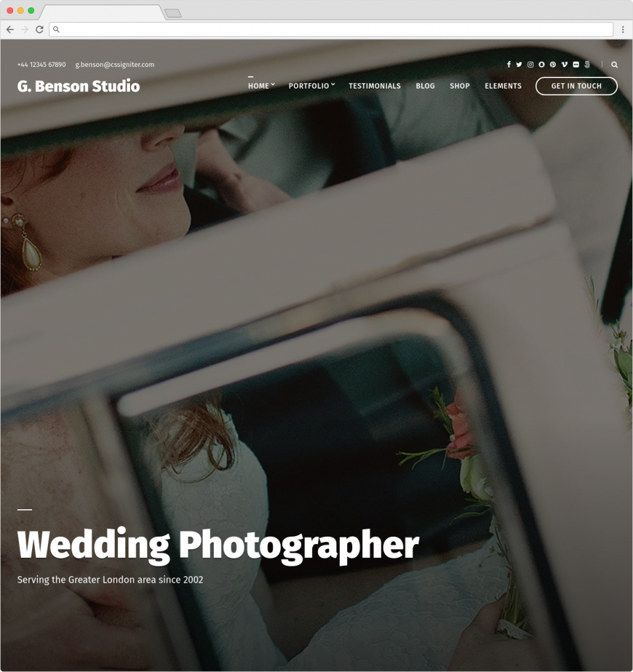Open the TESTIMONIALS menu item
The height and width of the screenshot is (672, 633).
[375, 86]
